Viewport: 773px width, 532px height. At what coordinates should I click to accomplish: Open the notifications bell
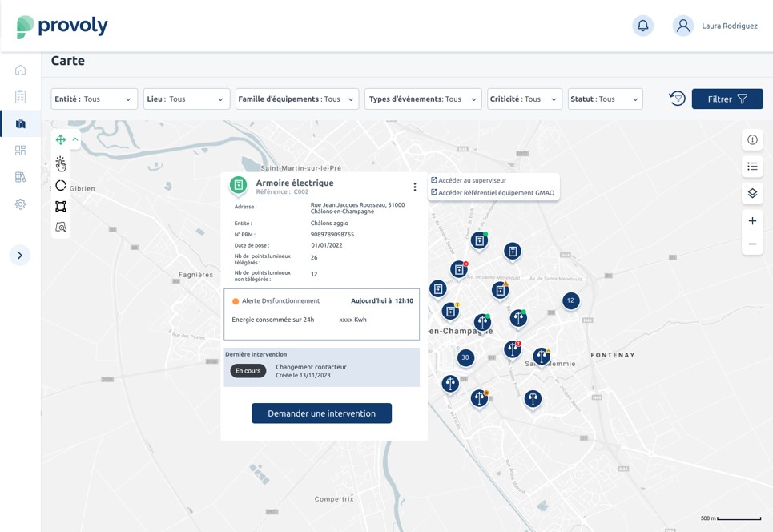(643, 26)
